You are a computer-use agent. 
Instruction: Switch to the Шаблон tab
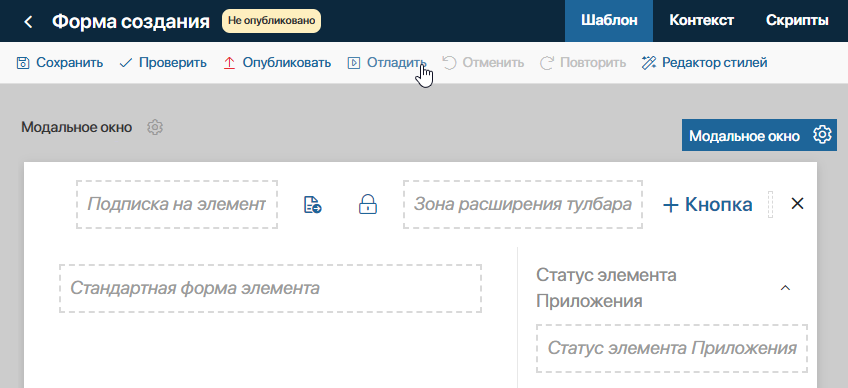[609, 21]
